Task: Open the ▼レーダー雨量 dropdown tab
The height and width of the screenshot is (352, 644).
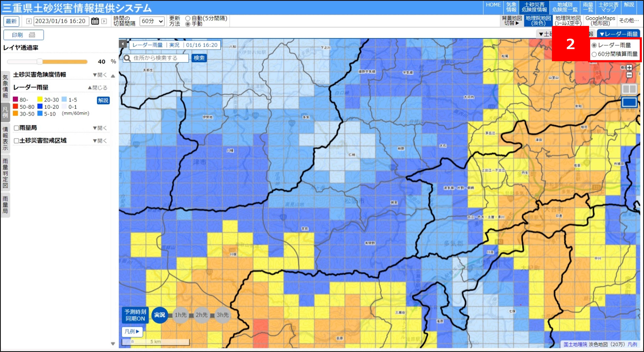Action: click(619, 34)
